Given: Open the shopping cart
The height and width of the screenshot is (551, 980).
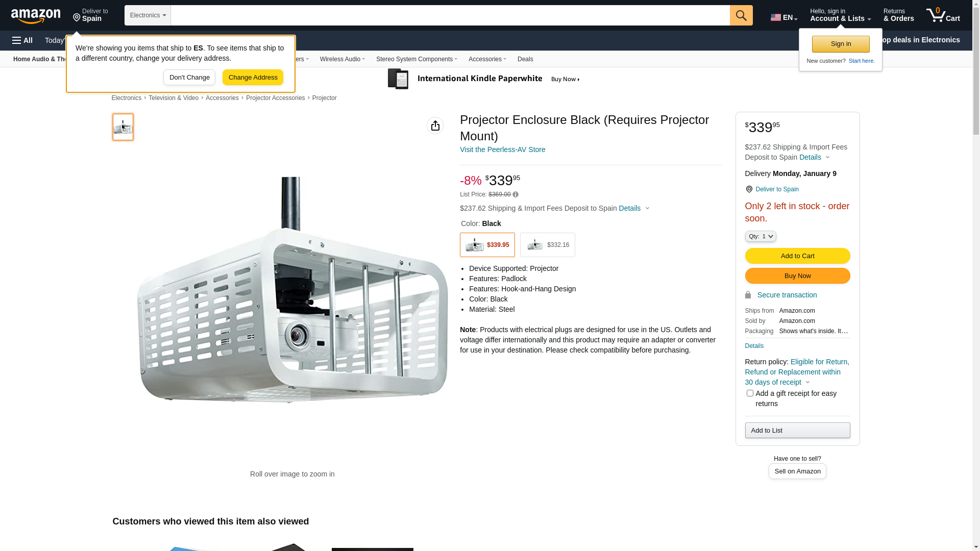Looking at the screenshot, I should coord(943,15).
